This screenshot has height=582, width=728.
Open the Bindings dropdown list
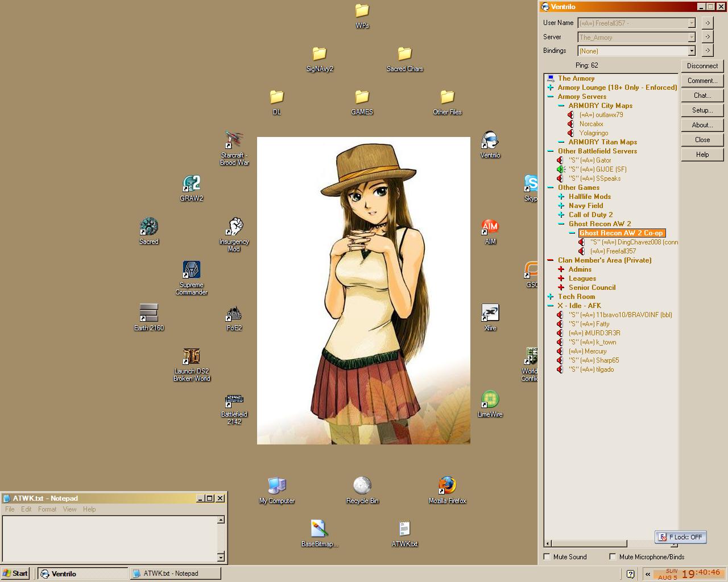coord(692,51)
